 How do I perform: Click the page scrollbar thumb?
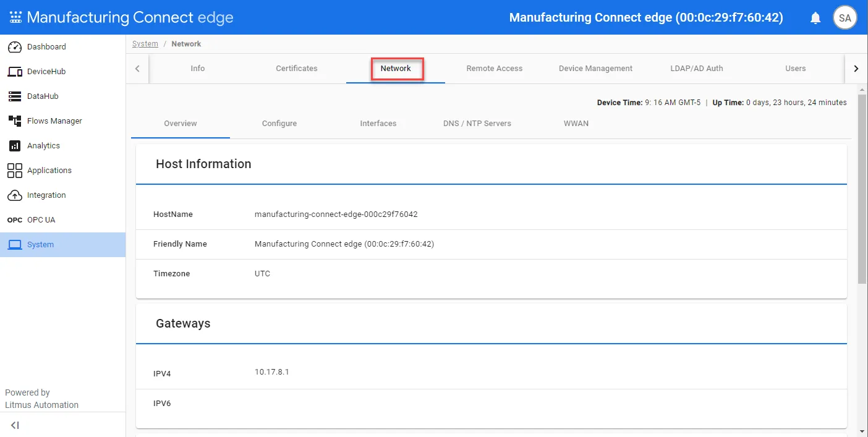(862, 189)
